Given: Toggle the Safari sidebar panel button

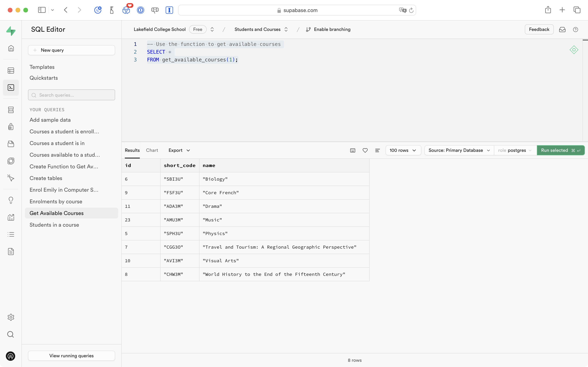Looking at the screenshot, I should 42,10.
